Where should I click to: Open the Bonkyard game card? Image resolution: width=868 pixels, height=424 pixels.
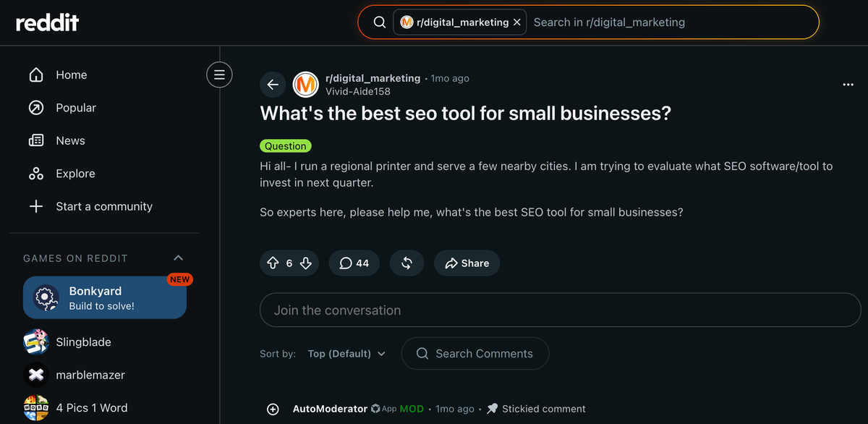[105, 297]
